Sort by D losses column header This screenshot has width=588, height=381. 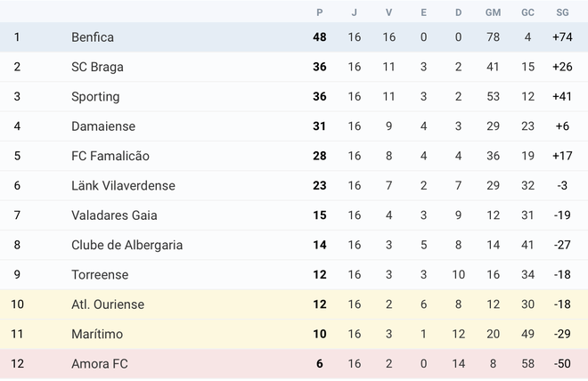(458, 12)
